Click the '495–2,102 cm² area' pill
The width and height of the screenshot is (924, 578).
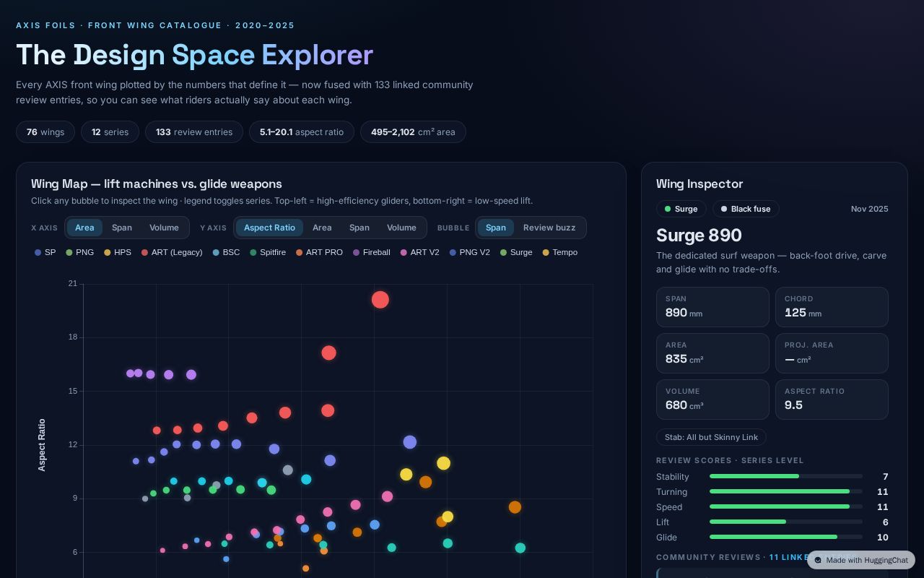pos(413,132)
